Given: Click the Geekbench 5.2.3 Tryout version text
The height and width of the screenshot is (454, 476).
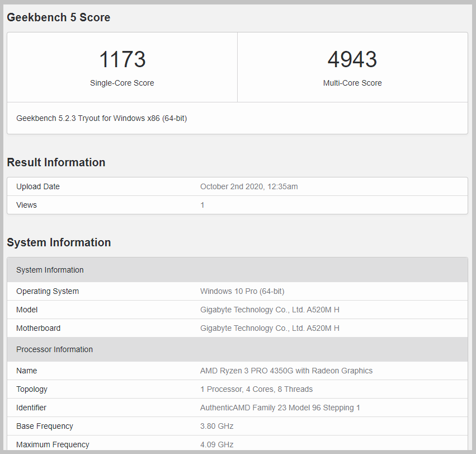Looking at the screenshot, I should coord(101,118).
